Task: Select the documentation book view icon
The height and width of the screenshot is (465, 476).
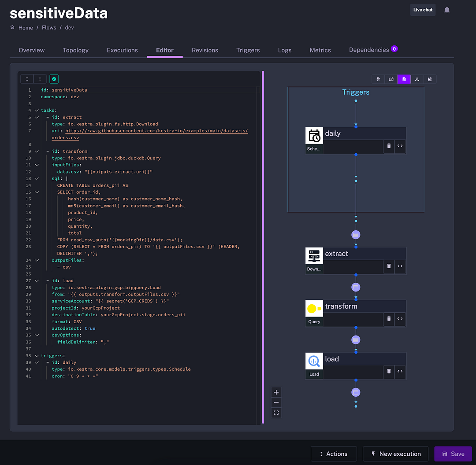Action: [x=391, y=79]
